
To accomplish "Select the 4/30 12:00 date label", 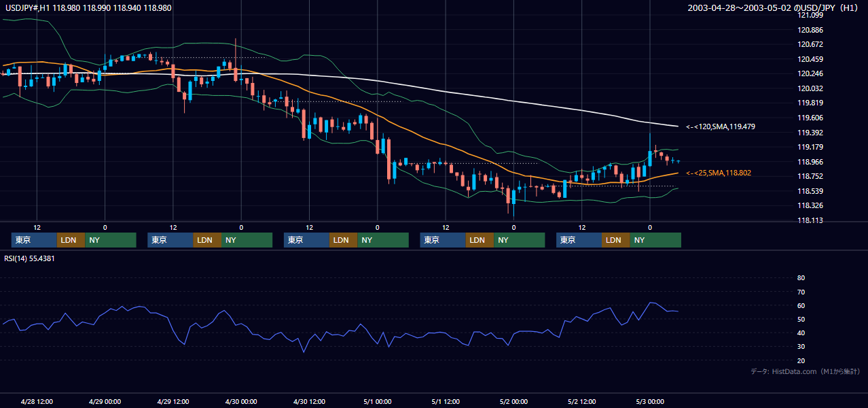I will pyautogui.click(x=309, y=401).
